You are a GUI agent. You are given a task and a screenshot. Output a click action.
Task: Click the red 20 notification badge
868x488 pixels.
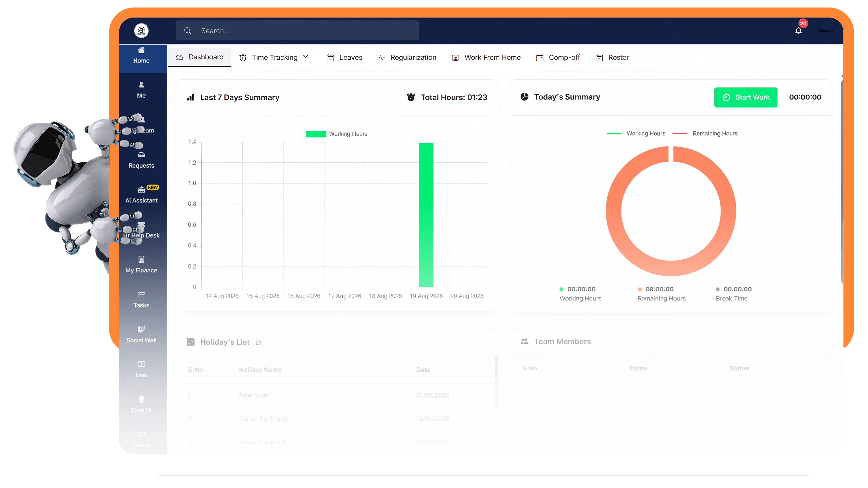pyautogui.click(x=803, y=23)
